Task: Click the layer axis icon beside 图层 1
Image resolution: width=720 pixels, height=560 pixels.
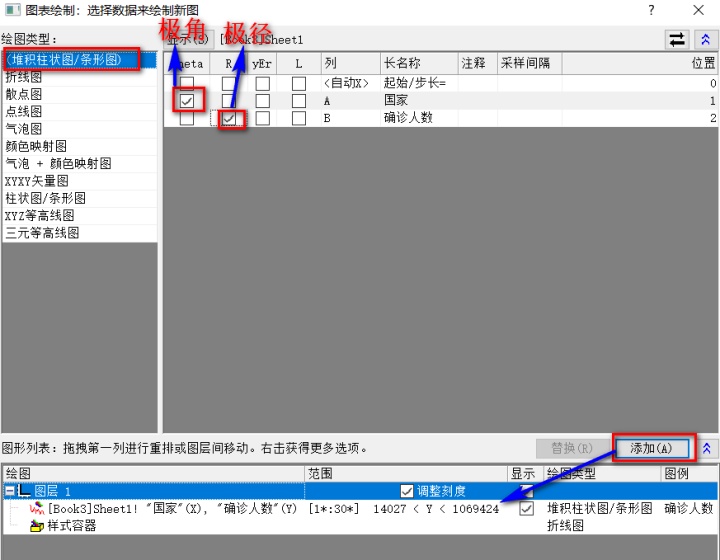Action: coord(24,491)
